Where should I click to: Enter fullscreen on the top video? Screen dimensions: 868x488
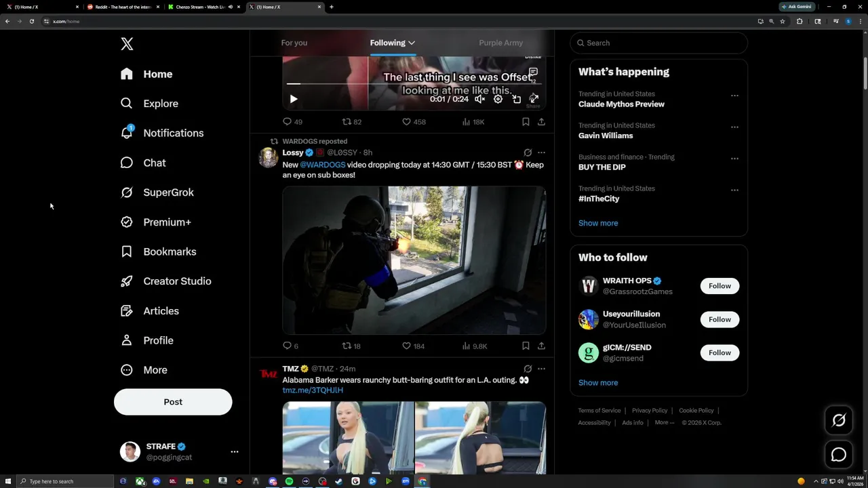click(534, 99)
